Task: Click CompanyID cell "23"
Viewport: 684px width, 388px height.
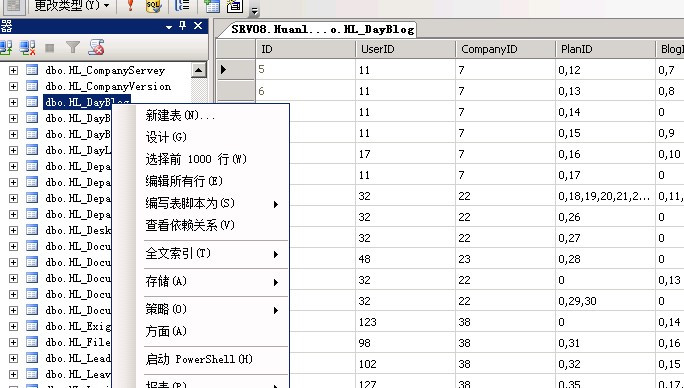Action: click(505, 259)
